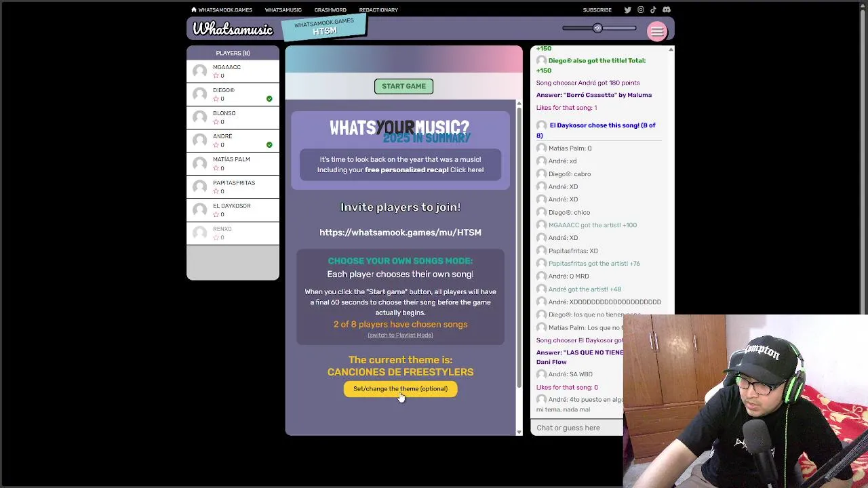Click avatar beside 'Diego®: cabro' chat message
868x488 pixels.
point(541,174)
